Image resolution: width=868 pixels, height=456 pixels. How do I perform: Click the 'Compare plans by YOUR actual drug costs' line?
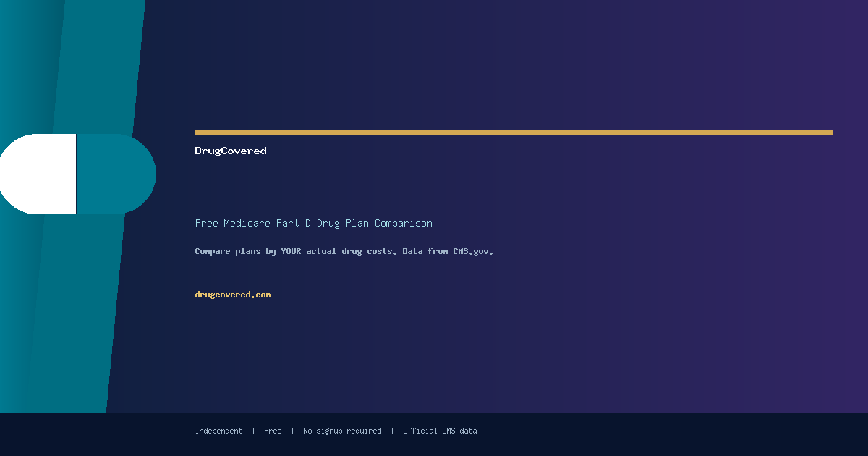pyautogui.click(x=344, y=251)
